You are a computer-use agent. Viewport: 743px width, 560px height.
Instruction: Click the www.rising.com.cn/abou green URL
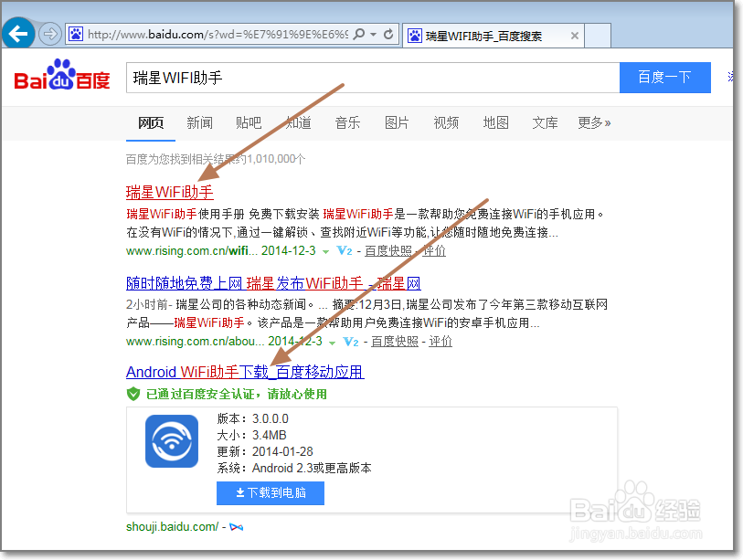[195, 341]
